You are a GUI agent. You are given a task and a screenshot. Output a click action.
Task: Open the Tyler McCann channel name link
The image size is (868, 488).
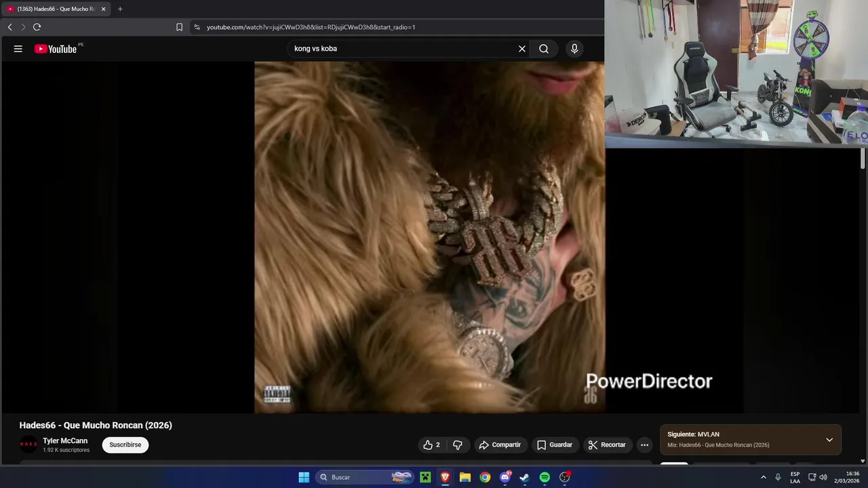coord(65,441)
